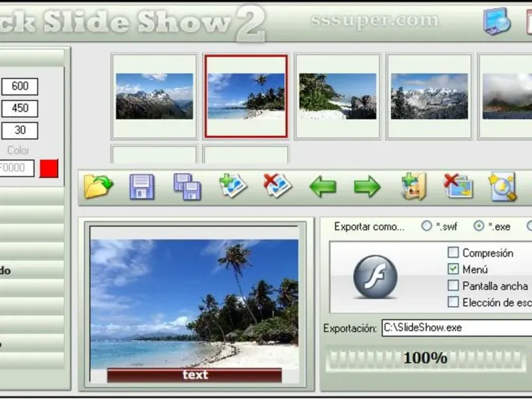The image size is (532, 399).
Task: Select the fifth cloudy mountain thumbnail
Action: [x=505, y=96]
